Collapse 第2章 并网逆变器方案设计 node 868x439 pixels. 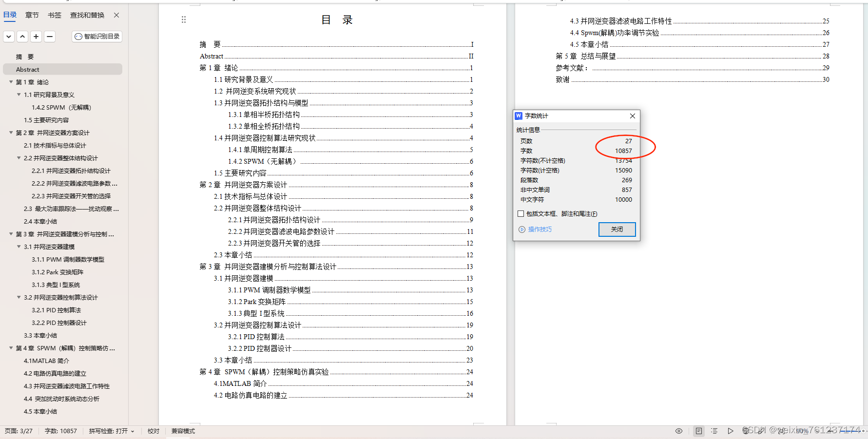[11, 133]
